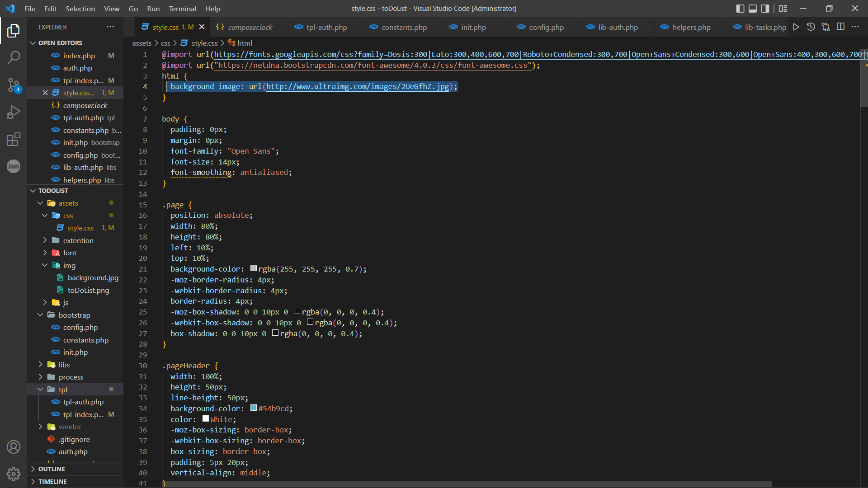The height and width of the screenshot is (488, 868).
Task: Toggle the bottom panel layout icon
Action: (x=753, y=9)
